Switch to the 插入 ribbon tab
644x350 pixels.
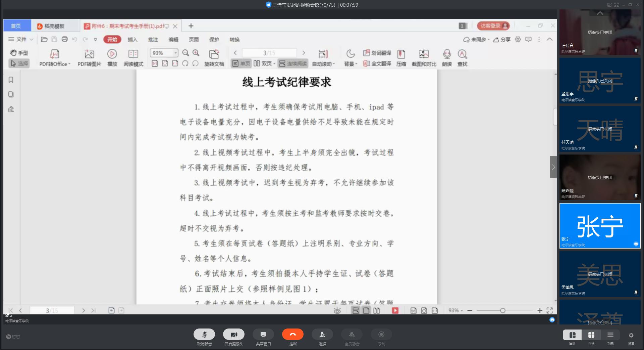(x=132, y=40)
